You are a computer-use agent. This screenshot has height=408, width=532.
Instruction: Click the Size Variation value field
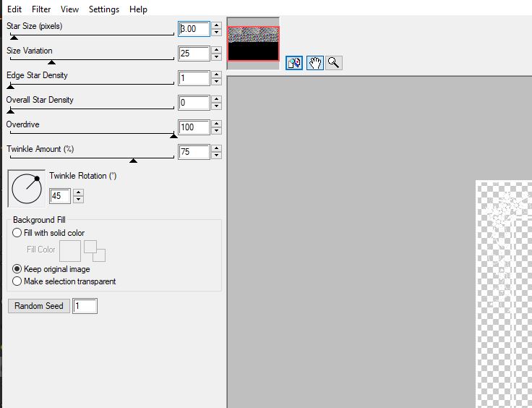194,54
